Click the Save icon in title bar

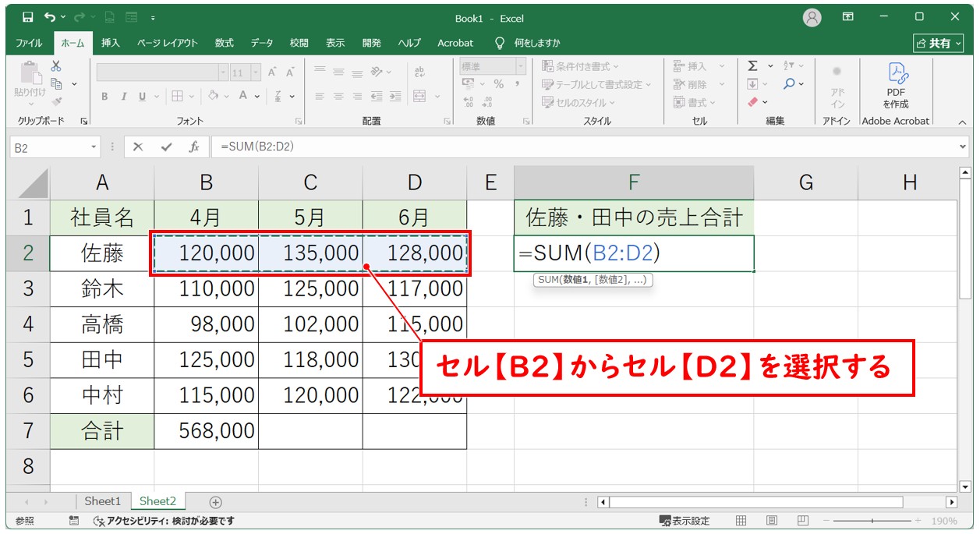(x=28, y=17)
